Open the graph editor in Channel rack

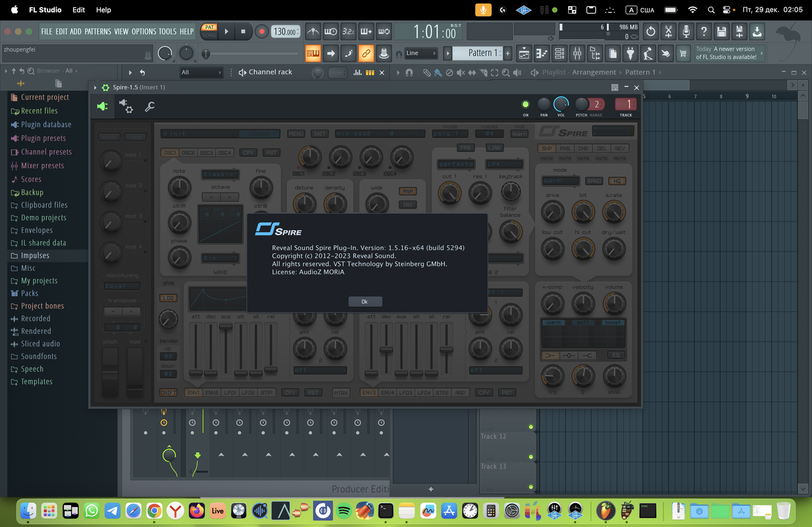359,72
